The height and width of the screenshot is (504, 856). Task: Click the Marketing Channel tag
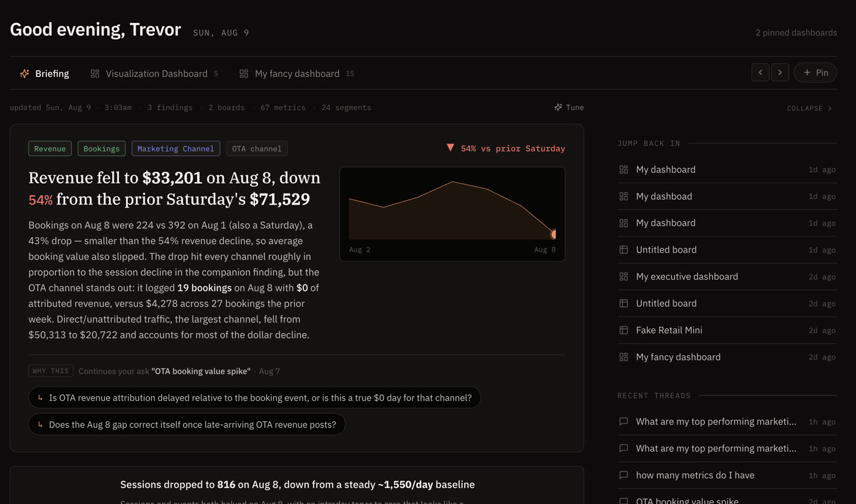click(175, 148)
